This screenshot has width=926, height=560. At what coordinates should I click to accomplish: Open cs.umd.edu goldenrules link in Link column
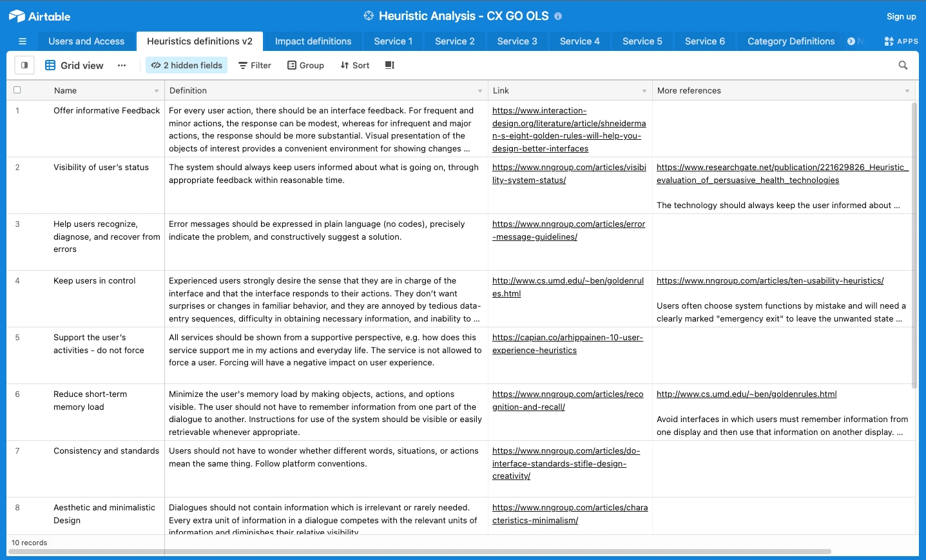click(568, 287)
